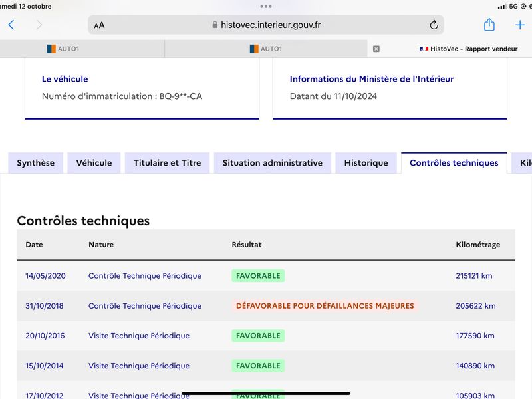Click the Nature column header
The width and height of the screenshot is (532, 399).
[x=101, y=245]
